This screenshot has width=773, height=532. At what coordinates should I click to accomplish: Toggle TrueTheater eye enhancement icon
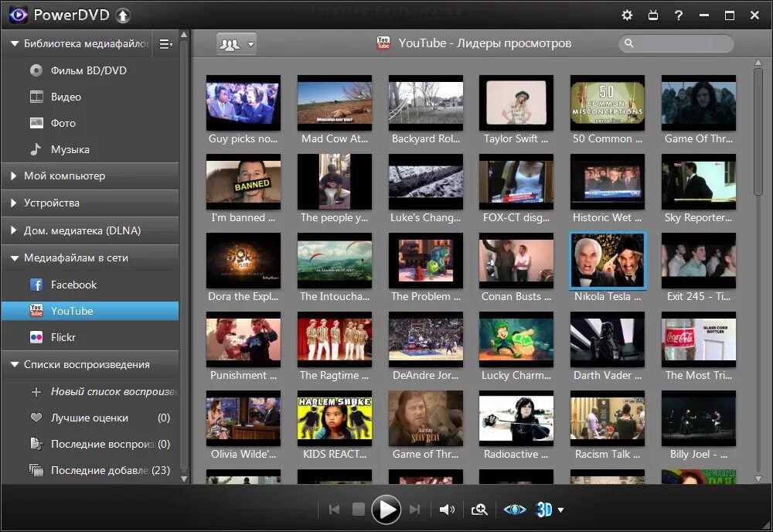click(514, 510)
